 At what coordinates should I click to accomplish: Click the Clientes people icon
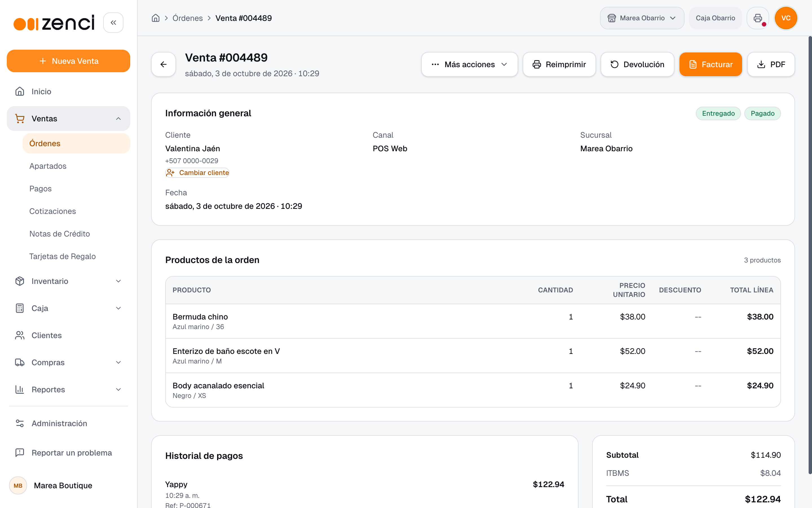coord(20,335)
